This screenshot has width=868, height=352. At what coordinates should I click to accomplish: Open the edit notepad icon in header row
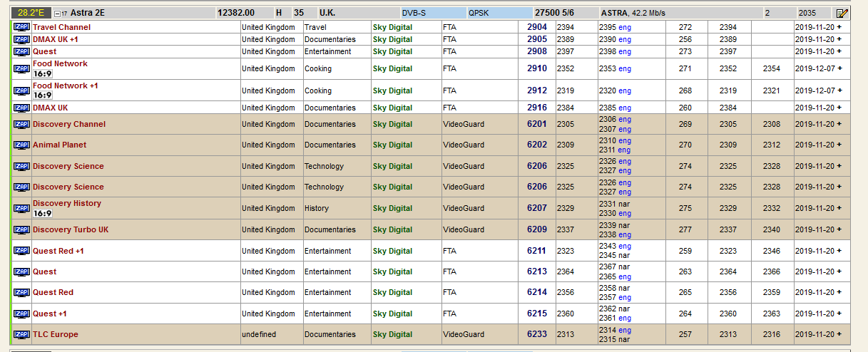tap(842, 13)
